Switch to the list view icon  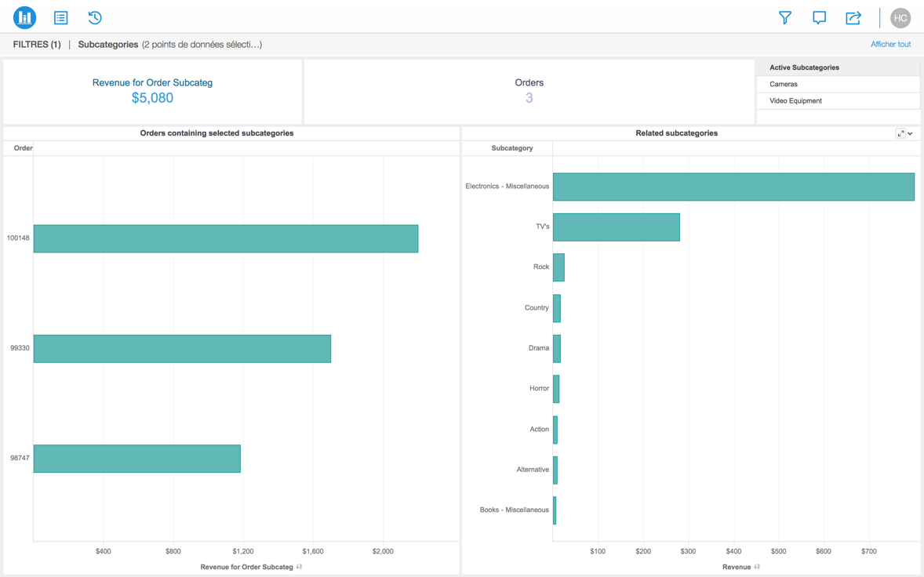coord(60,18)
